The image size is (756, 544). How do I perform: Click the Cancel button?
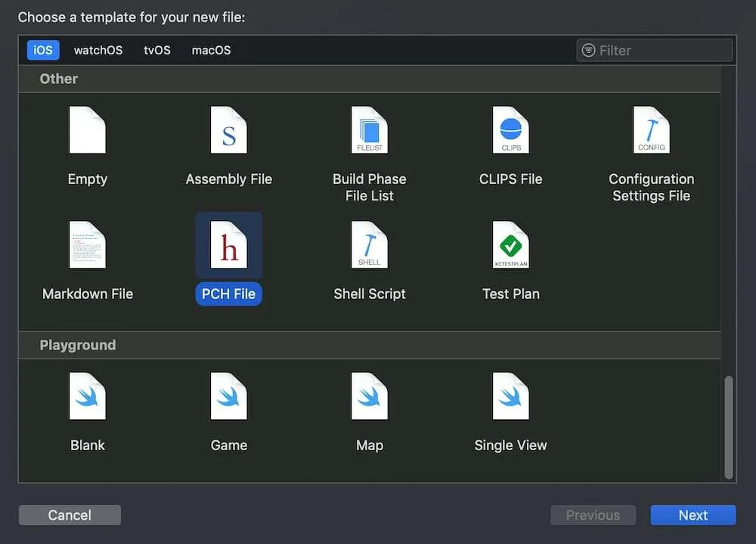(70, 515)
